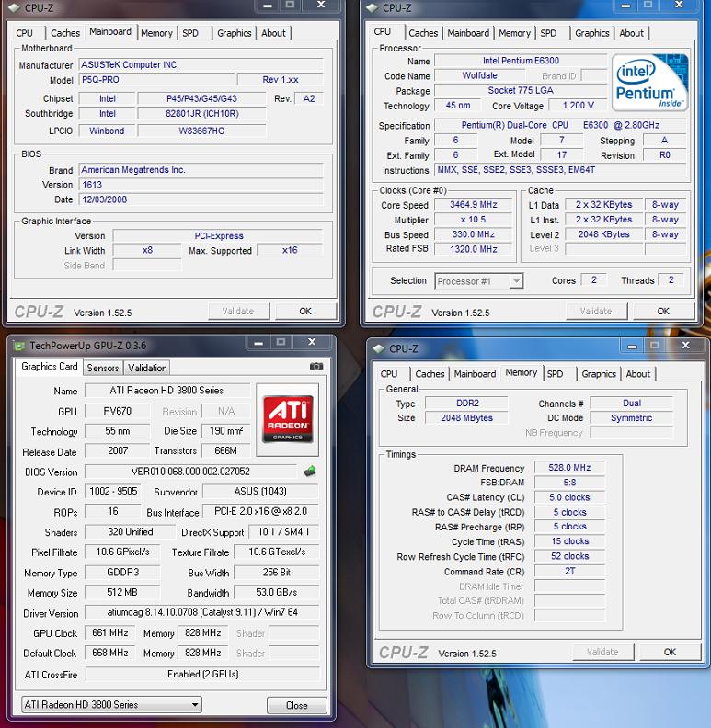711x728 pixels.
Task: Switch to Sensors tab in GPU-Z
Action: (x=103, y=368)
